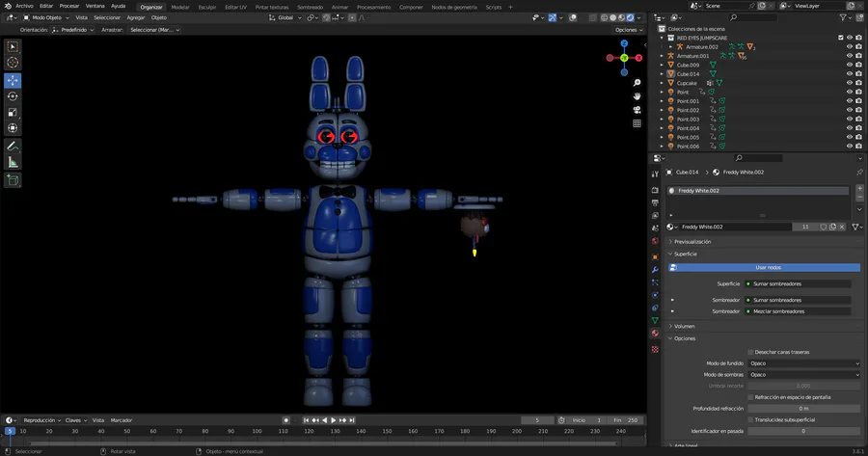Screen dimensions: 868x456
Task: Click the viewport zoom magnifier icon
Action: coord(637,83)
